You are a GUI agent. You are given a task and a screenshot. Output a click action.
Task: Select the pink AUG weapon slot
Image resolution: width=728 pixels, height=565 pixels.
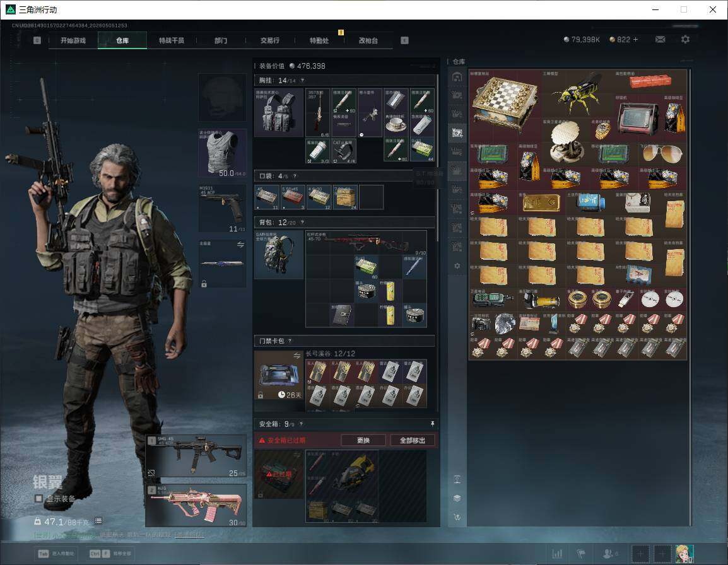pyautogui.click(x=196, y=505)
